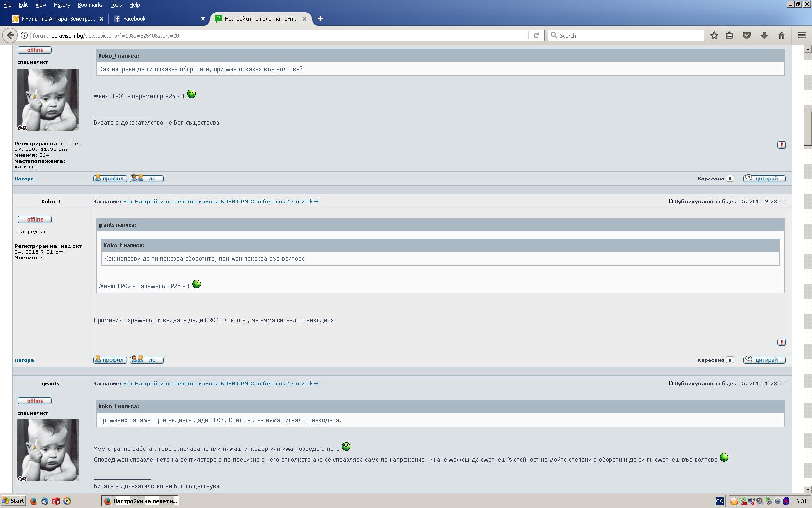Click the back arrow navigation button
The height and width of the screenshot is (508, 812).
point(10,35)
